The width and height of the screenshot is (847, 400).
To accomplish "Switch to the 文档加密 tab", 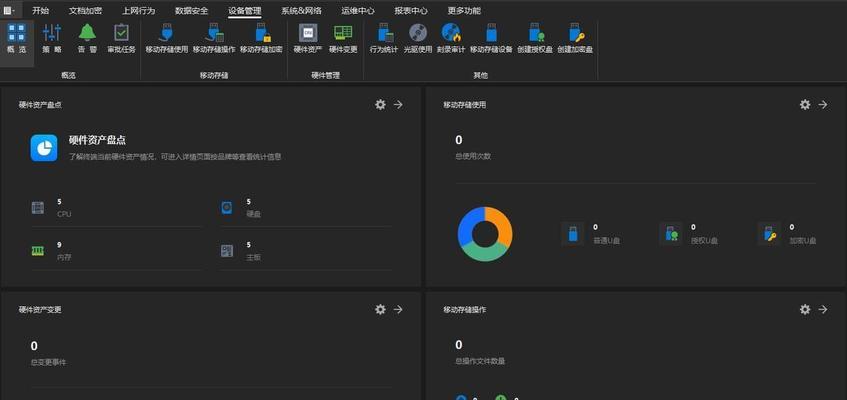I will 85,10.
